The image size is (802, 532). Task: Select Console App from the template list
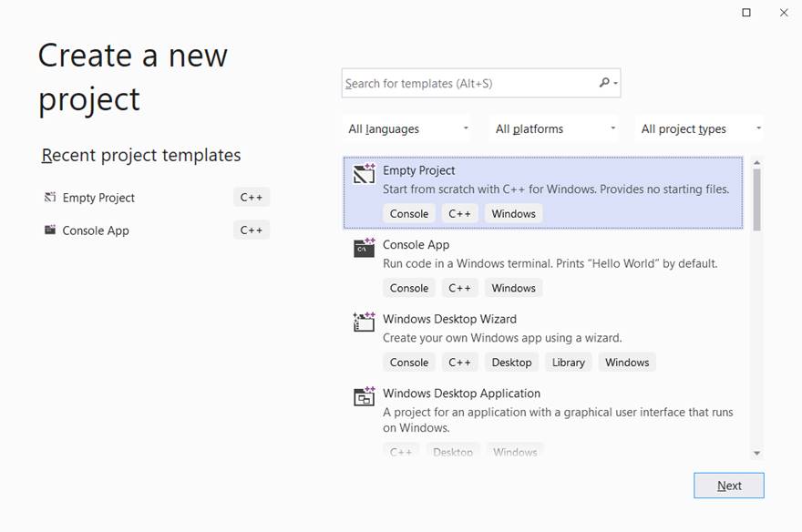(416, 245)
